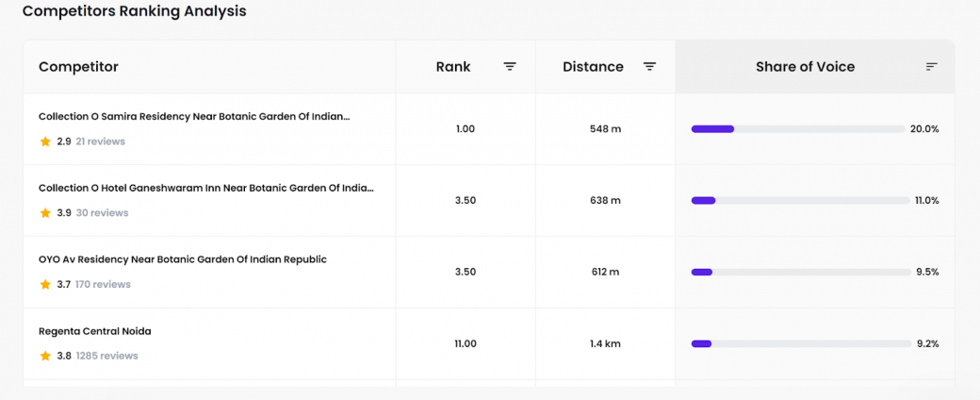
Task: Click the star icon for Collection O Samira Residency
Action: [x=45, y=142]
